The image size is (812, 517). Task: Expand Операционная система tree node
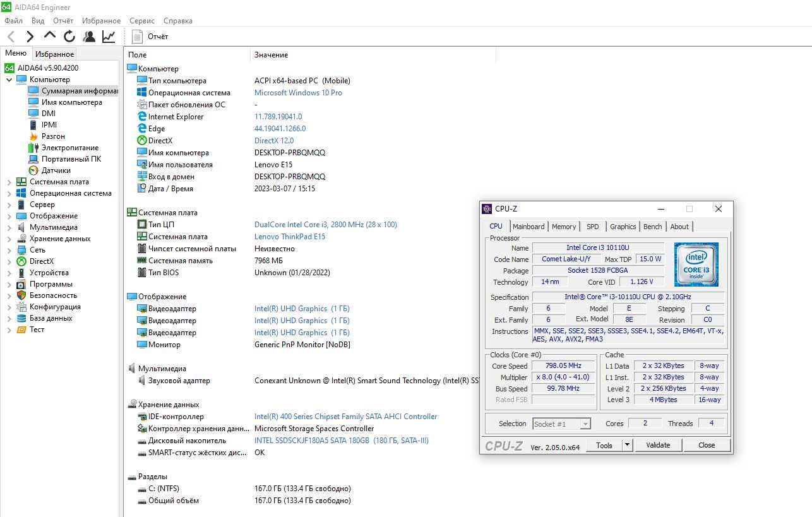click(9, 193)
